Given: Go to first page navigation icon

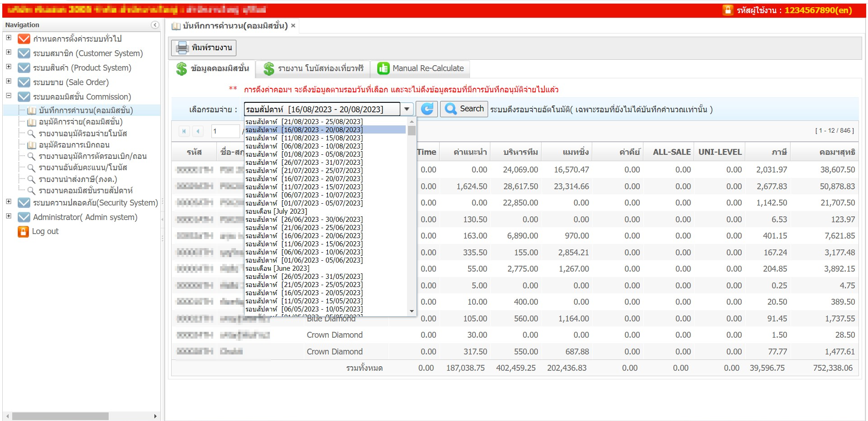Looking at the screenshot, I should pos(184,131).
